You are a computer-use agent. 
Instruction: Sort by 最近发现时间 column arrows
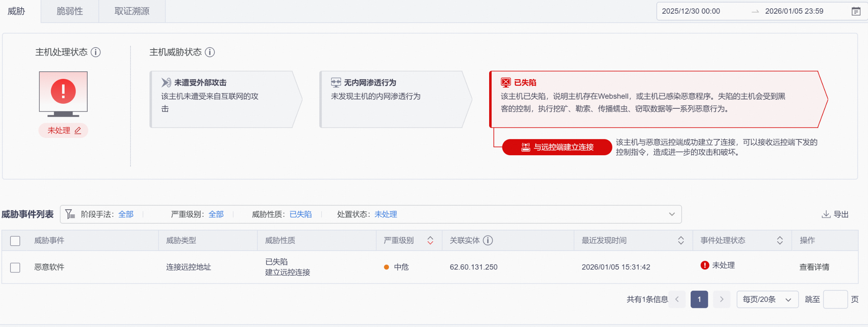(x=681, y=240)
